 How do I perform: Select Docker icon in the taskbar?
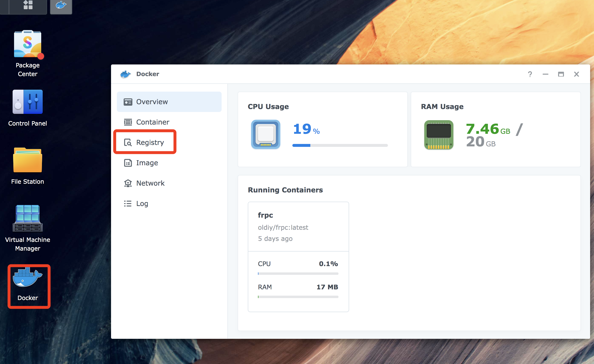pyautogui.click(x=61, y=5)
